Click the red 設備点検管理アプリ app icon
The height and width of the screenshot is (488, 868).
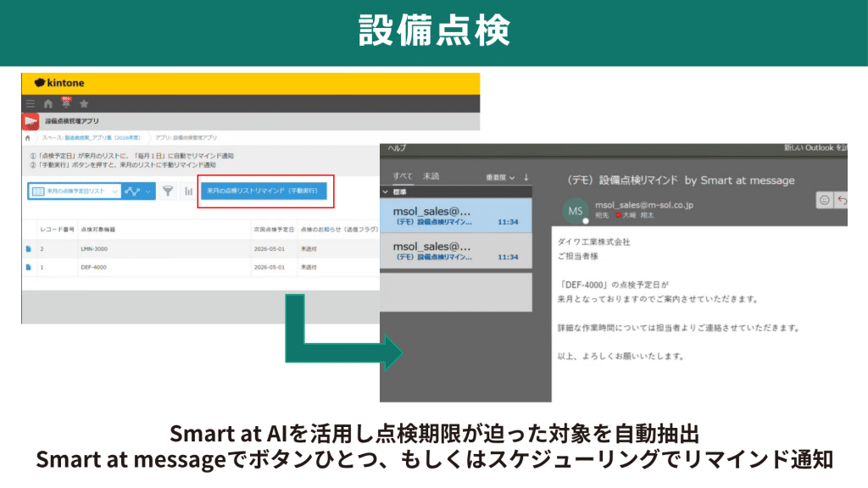tap(31, 121)
